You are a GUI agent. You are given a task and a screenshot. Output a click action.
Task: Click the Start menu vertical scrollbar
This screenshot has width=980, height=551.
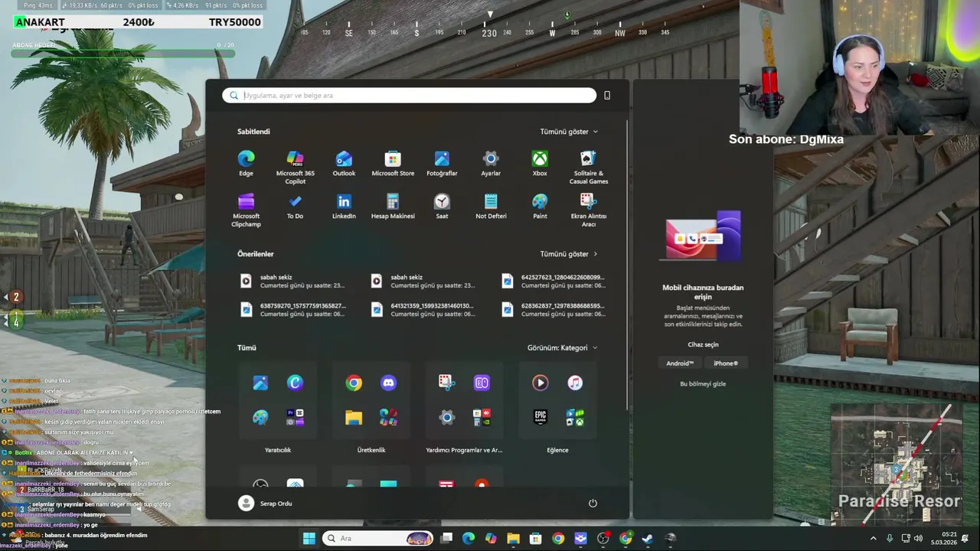point(627,264)
